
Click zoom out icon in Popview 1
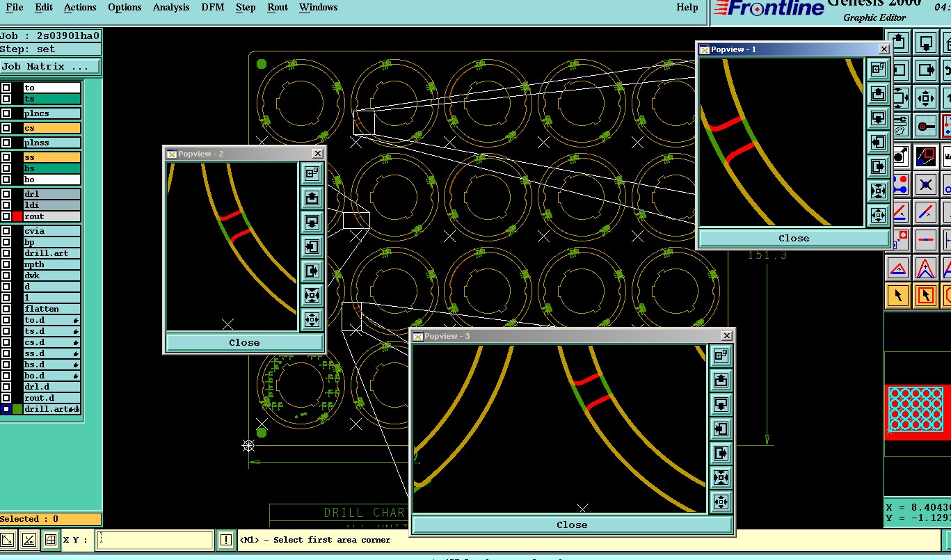(x=878, y=215)
